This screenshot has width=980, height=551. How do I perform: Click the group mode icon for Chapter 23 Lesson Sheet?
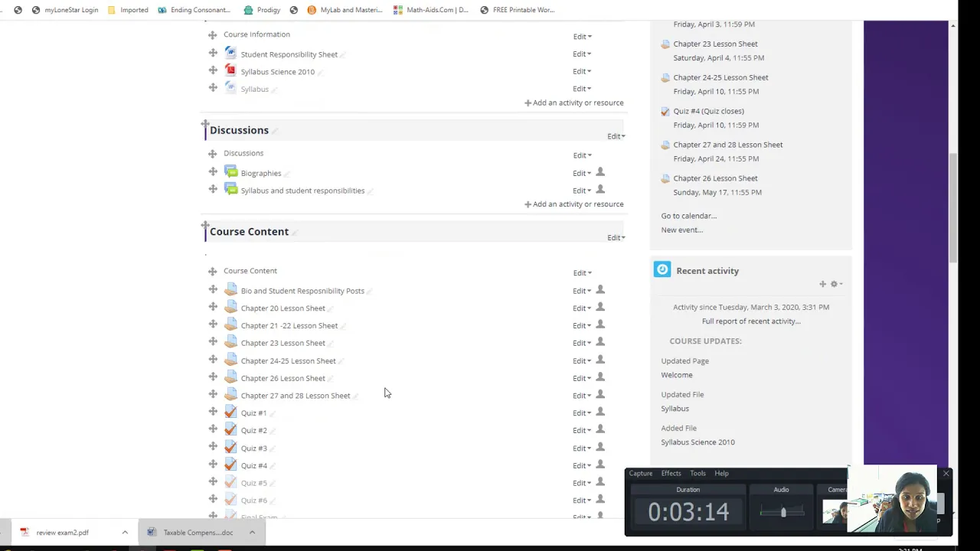pyautogui.click(x=600, y=342)
